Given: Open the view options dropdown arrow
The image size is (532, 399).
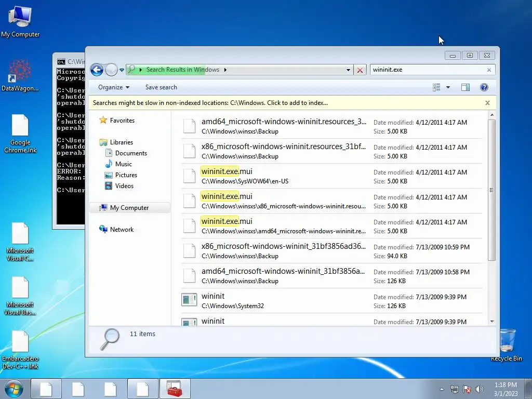Looking at the screenshot, I should coord(448,87).
